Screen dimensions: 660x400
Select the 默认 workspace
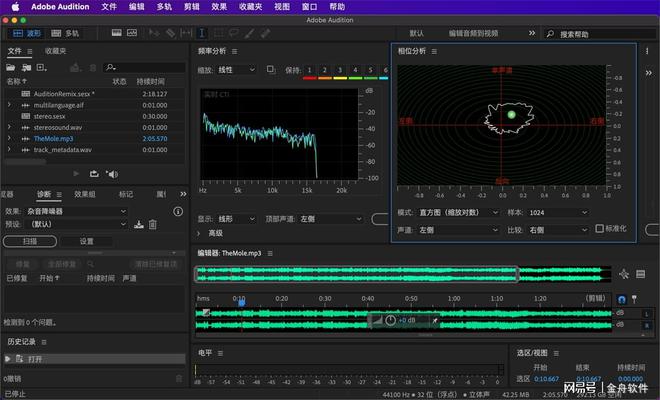[x=416, y=33]
